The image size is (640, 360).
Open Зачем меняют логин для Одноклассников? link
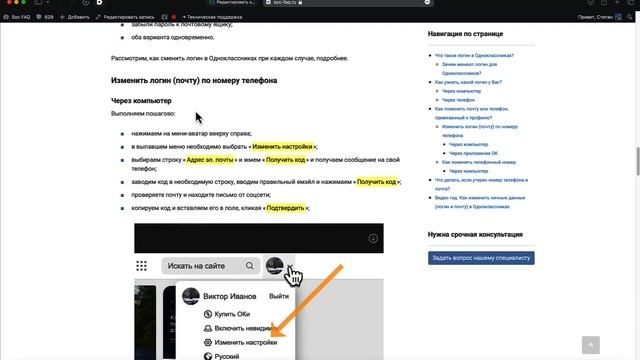coord(469,69)
